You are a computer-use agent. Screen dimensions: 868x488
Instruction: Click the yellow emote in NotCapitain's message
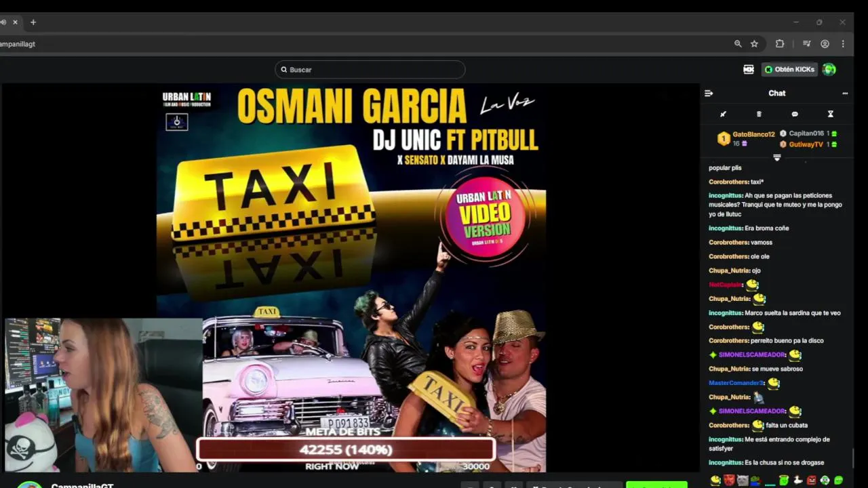tap(752, 285)
